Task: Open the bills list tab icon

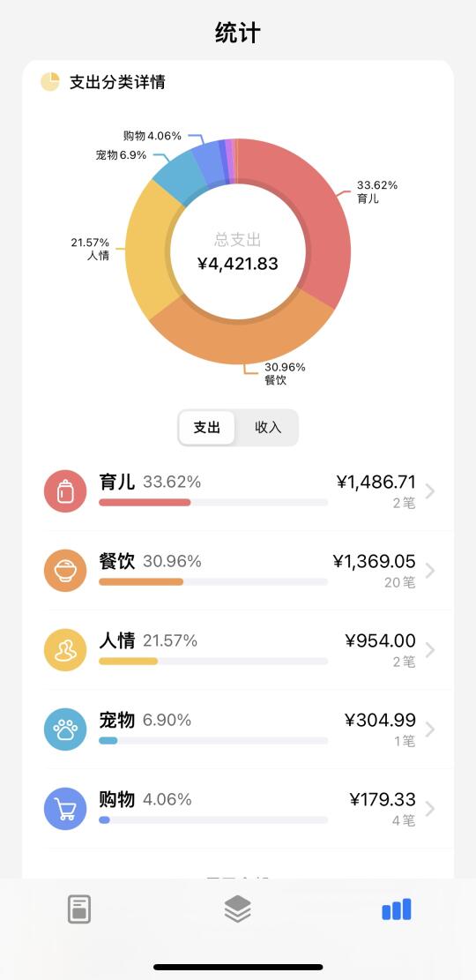Action: (x=79, y=909)
